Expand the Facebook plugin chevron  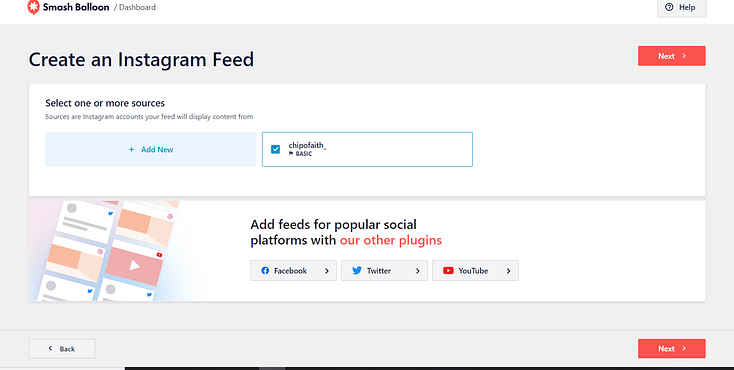click(327, 271)
